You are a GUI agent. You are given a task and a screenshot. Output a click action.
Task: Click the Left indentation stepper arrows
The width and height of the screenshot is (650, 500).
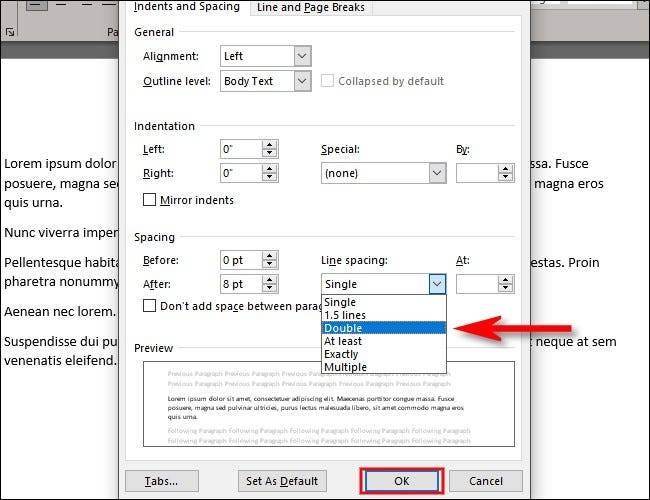pos(269,148)
